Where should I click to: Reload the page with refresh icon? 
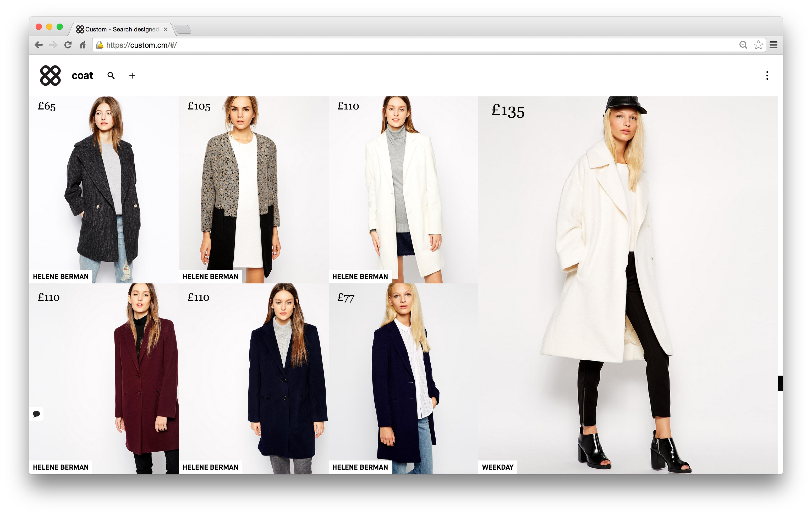click(x=68, y=45)
